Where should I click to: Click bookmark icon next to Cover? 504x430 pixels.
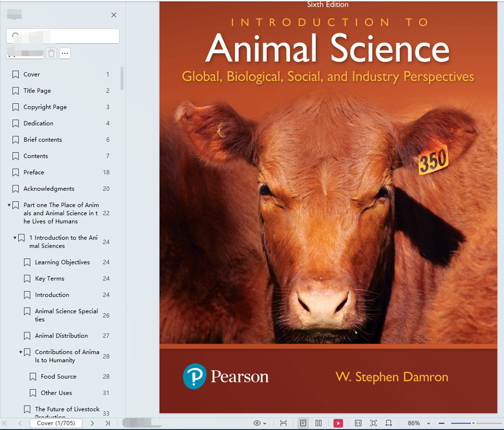(15, 74)
